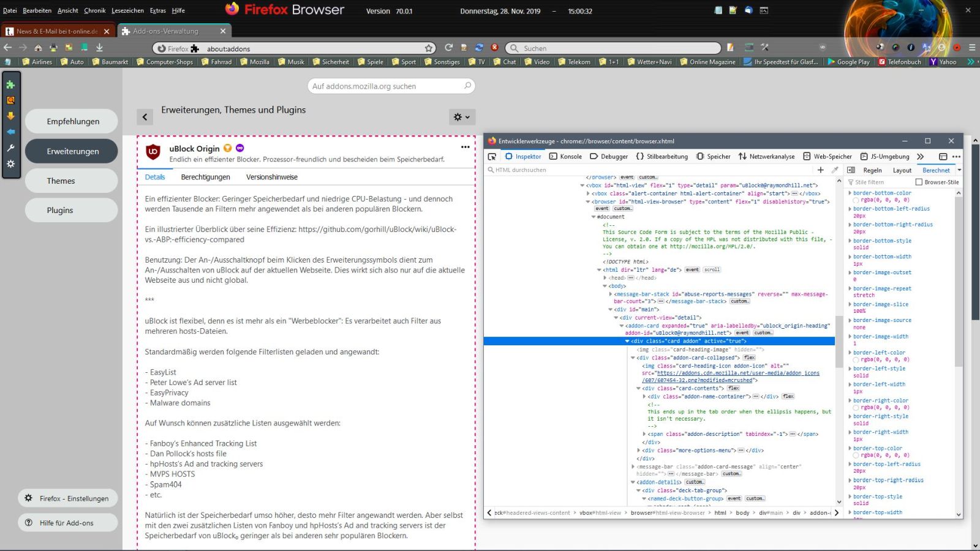Viewport: 980px width, 551px height.
Task: Click the downloads arrow in navigation toolbar
Action: (99, 48)
